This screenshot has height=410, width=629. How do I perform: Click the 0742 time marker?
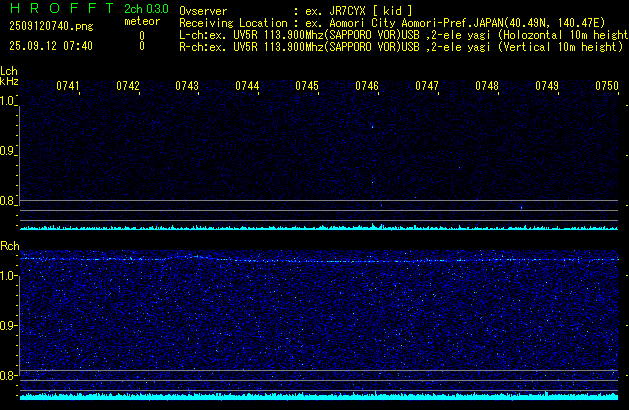(128, 86)
